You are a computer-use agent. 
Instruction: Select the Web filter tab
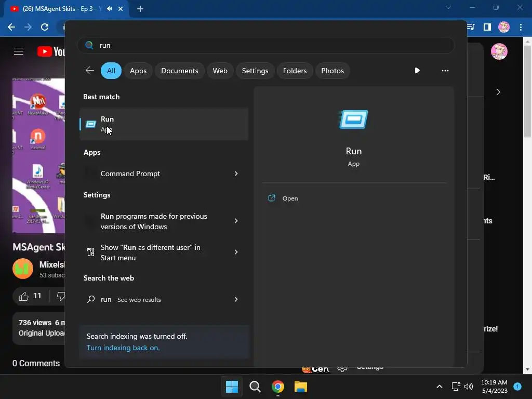(x=220, y=71)
